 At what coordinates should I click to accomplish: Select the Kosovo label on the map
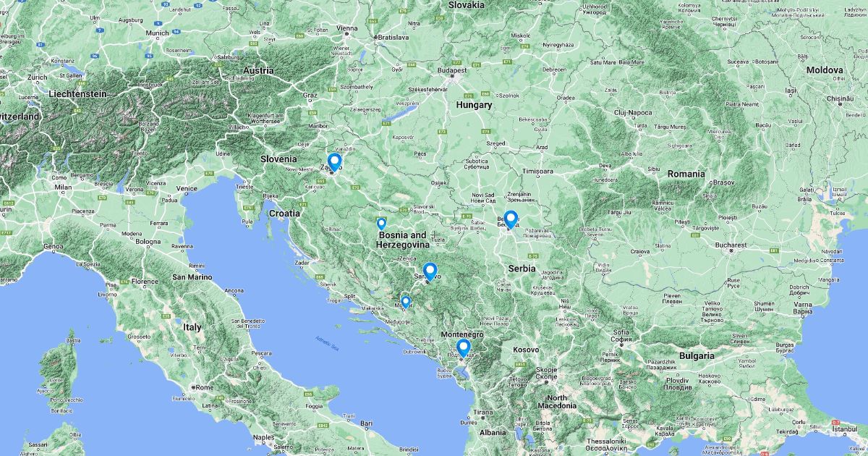tap(526, 350)
